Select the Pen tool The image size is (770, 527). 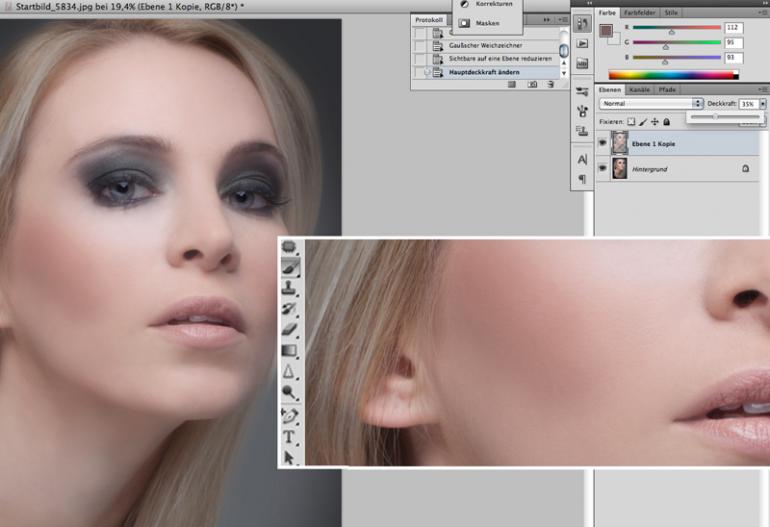[x=290, y=416]
